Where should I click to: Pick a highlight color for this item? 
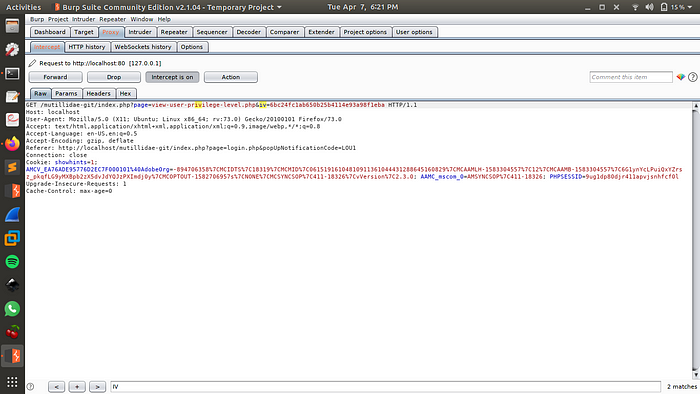coord(681,77)
